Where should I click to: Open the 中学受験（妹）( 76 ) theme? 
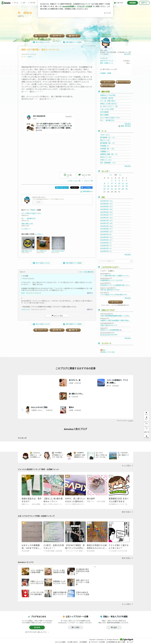point(107,149)
